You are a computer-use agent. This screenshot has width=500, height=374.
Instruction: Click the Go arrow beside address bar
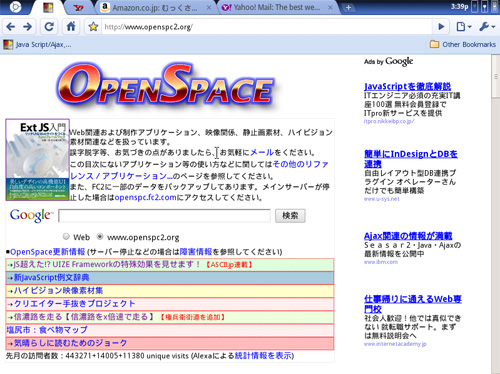(x=441, y=26)
